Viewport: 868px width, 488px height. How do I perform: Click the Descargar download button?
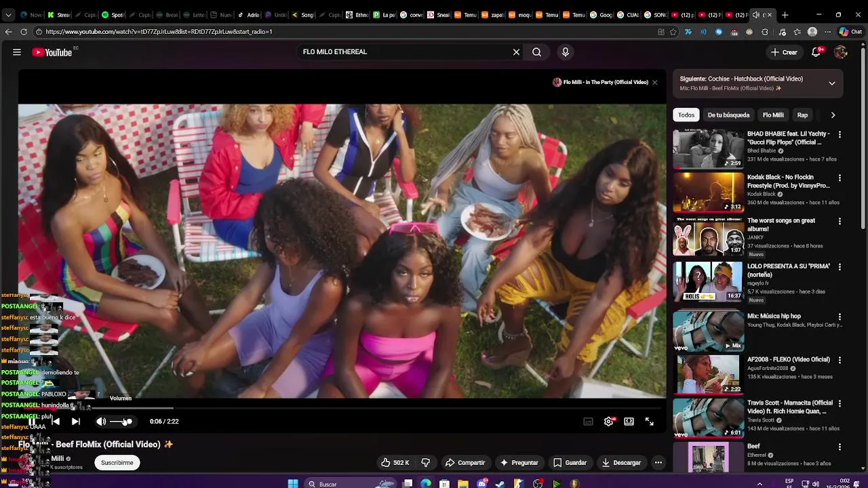click(621, 463)
